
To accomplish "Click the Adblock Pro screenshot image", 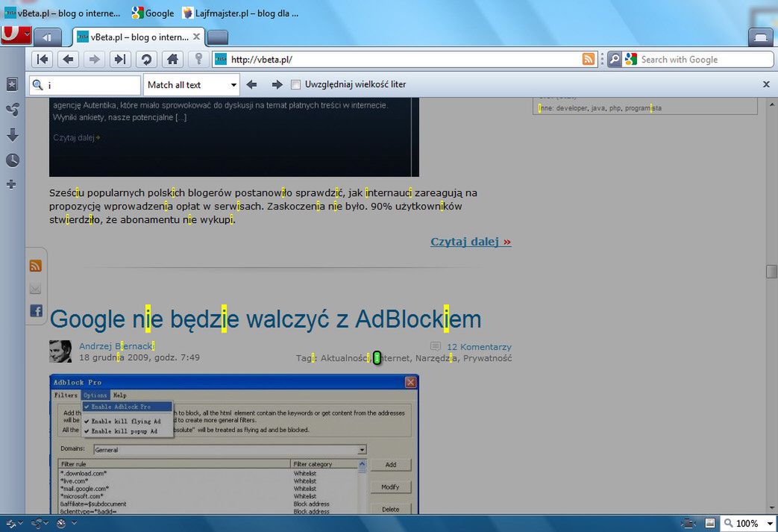I will (234, 444).
